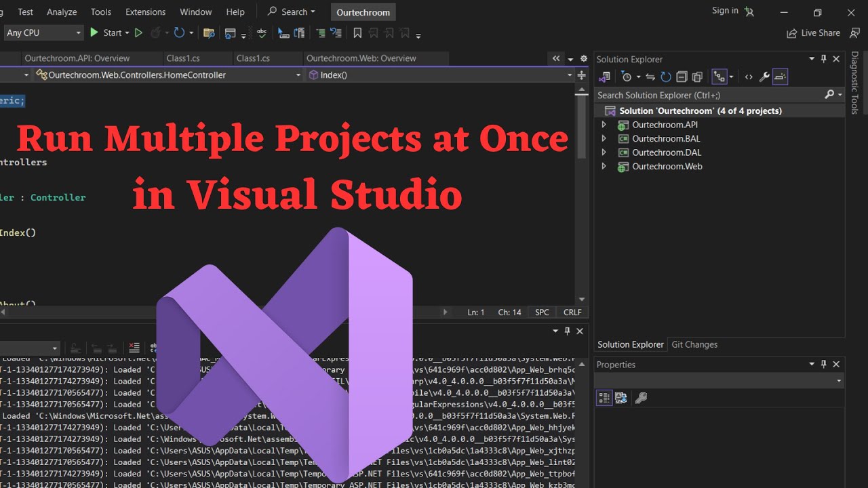
Task: Click the member list cursor icon in the toolbar
Action: tap(283, 33)
